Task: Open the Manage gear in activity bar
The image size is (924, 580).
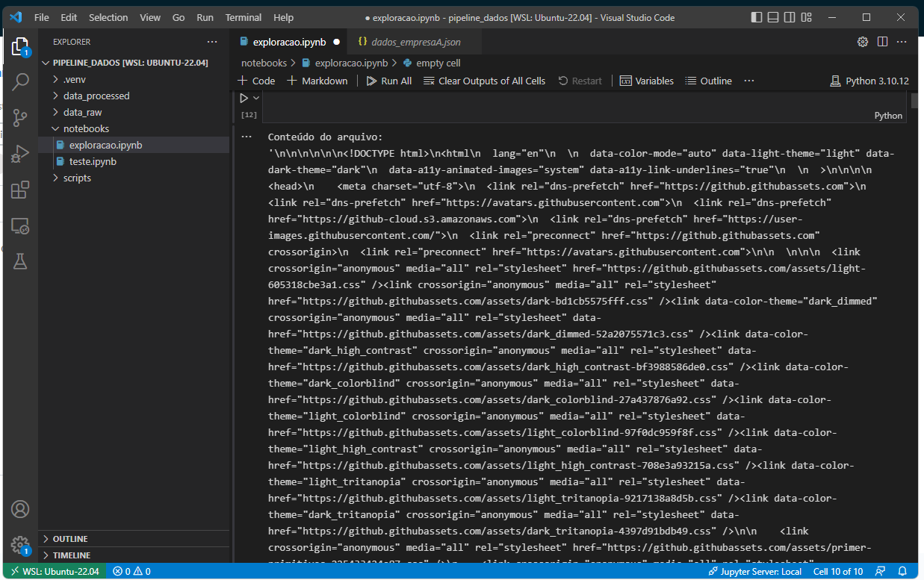Action: 20,545
